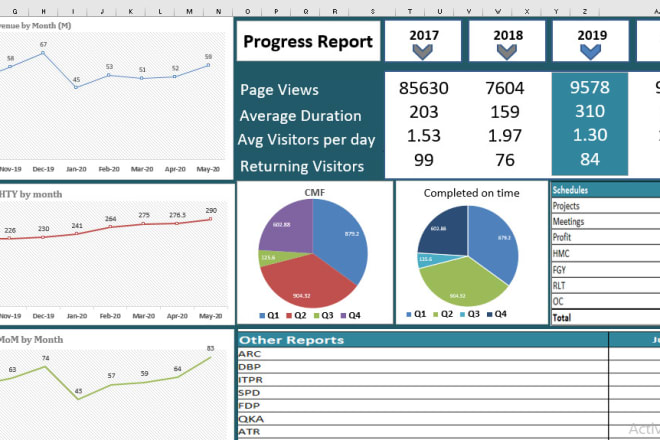
Task: Select the HMC row in Schedules
Action: pos(606,253)
